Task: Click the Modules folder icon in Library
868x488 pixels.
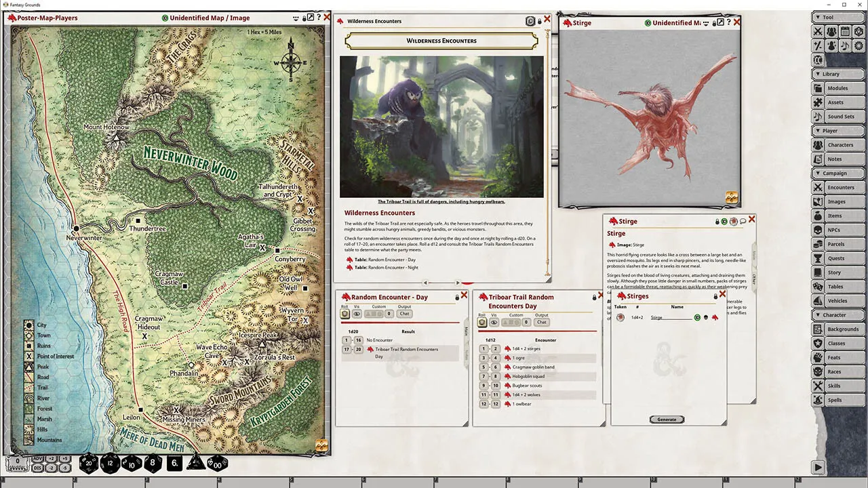Action: tap(818, 88)
